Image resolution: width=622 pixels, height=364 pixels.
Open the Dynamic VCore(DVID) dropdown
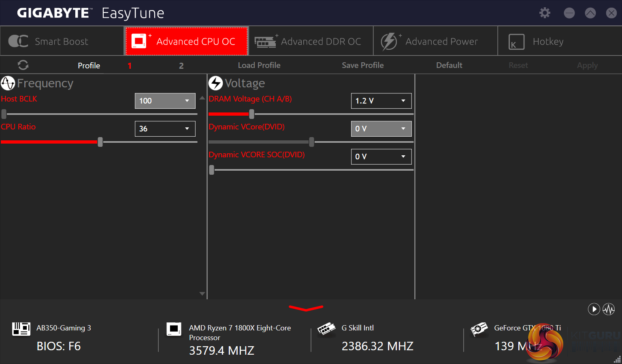(381, 129)
